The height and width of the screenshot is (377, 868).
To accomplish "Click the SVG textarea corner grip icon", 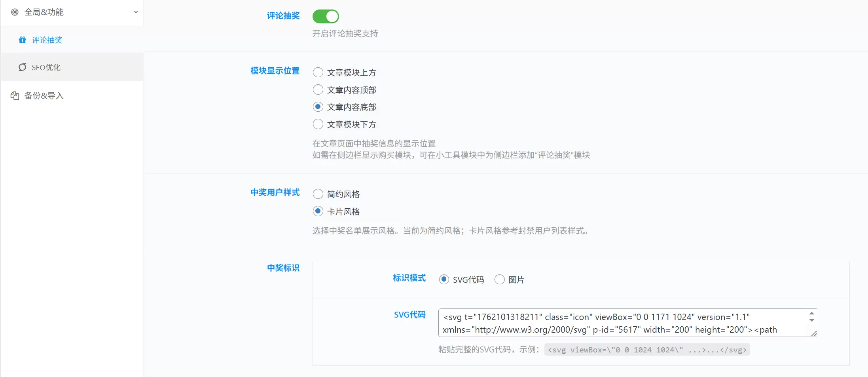I will (x=814, y=333).
